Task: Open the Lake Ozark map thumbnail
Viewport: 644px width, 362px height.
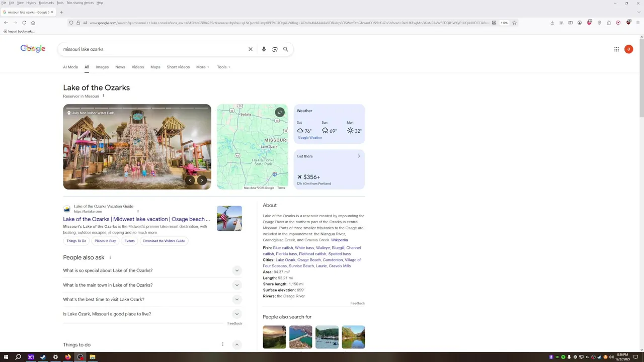Action: (252, 147)
